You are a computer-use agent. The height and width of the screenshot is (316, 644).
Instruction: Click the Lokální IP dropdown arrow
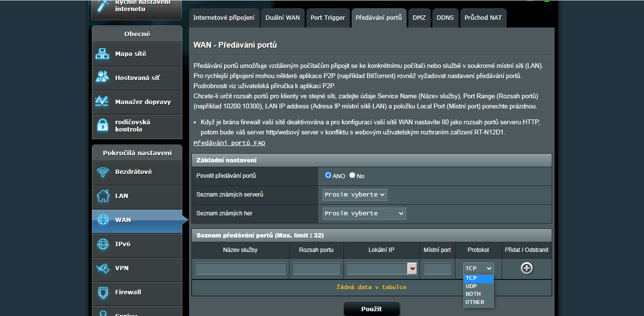click(x=412, y=269)
